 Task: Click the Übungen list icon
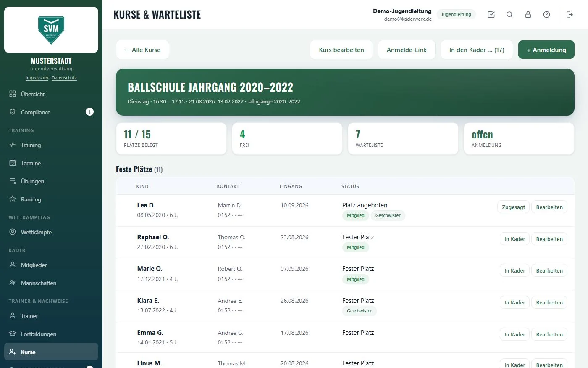point(13,181)
